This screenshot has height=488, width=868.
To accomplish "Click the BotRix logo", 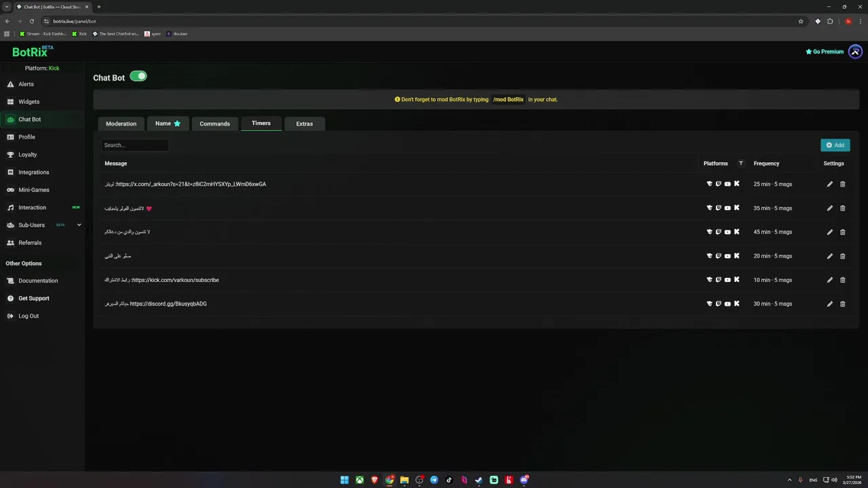I will point(32,52).
